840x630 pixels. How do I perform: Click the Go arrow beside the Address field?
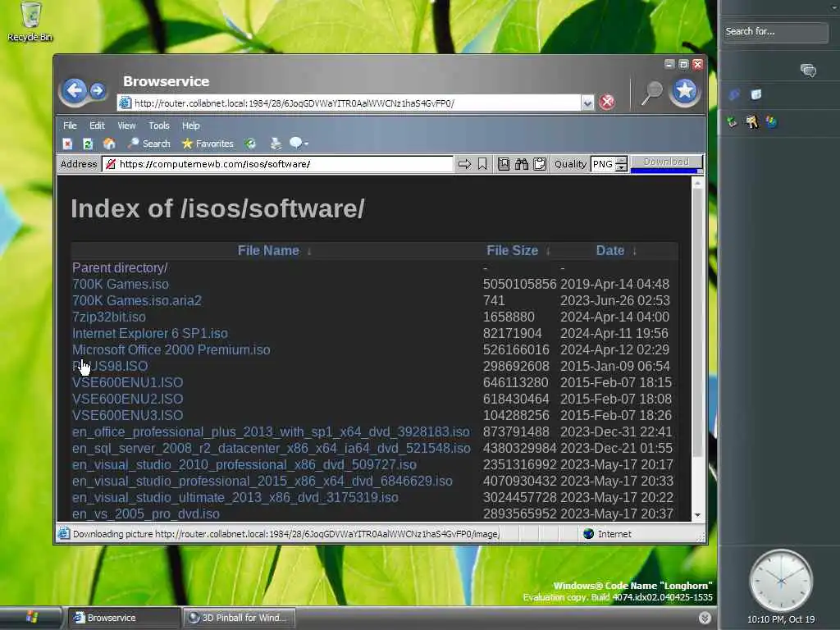coord(464,164)
